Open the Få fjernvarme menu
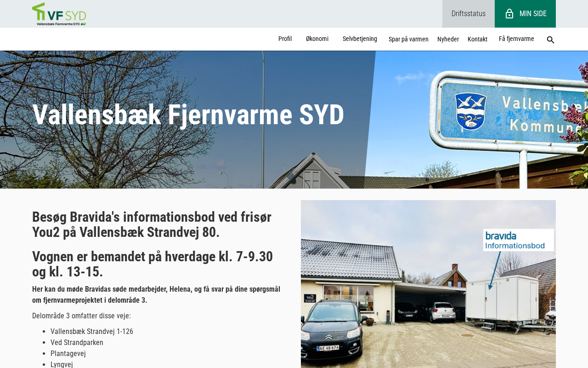Screen dimensions: 588x368 516,39
